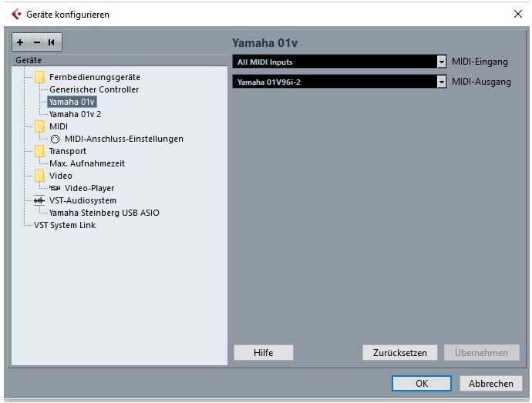532x403 pixels.
Task: Click the Video-Player camera icon
Action: tap(55, 187)
